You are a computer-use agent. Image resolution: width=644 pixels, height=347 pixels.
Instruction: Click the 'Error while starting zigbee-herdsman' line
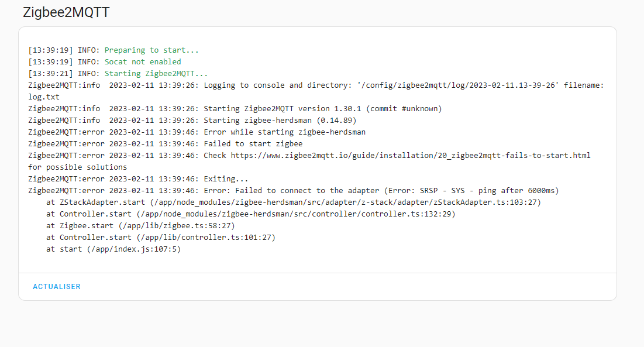pos(284,132)
